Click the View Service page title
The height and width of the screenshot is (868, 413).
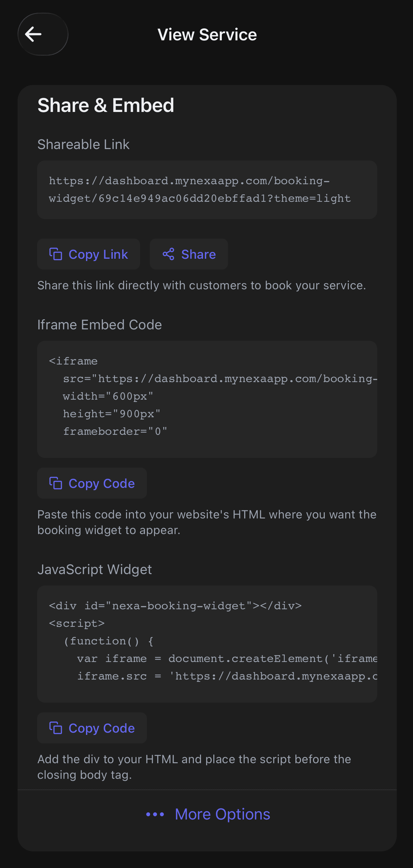pos(207,35)
